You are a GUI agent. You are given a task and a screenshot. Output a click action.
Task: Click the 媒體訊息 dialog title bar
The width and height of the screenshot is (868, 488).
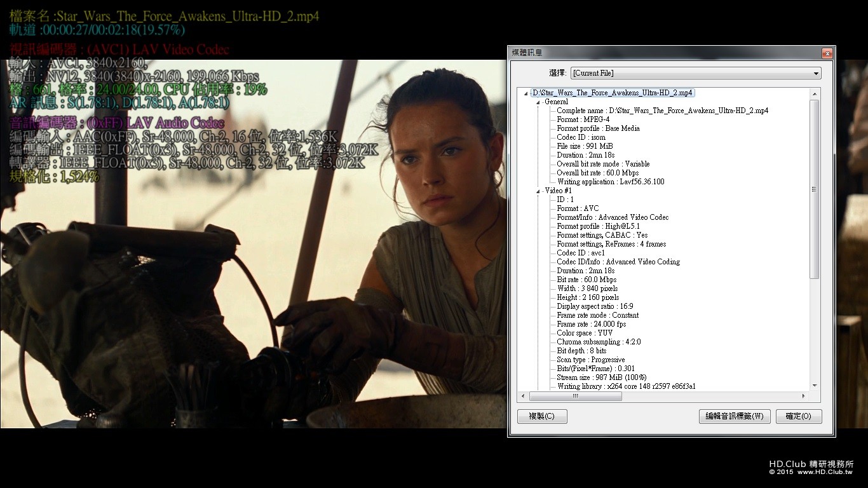[x=664, y=53]
